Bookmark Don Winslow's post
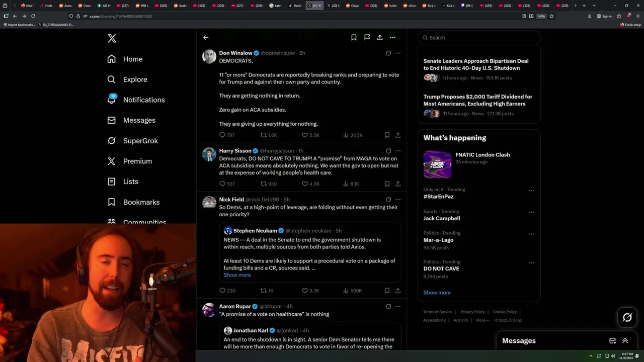 387,135
